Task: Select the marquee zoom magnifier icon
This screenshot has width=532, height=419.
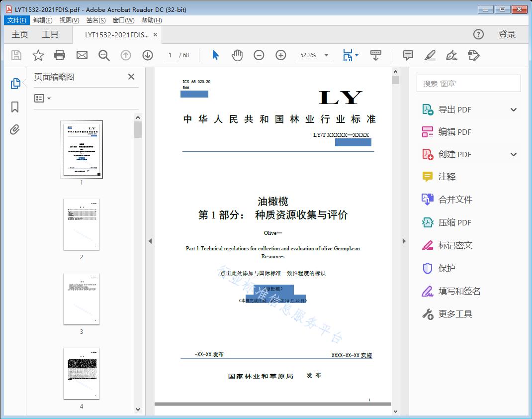Action: tap(104, 55)
